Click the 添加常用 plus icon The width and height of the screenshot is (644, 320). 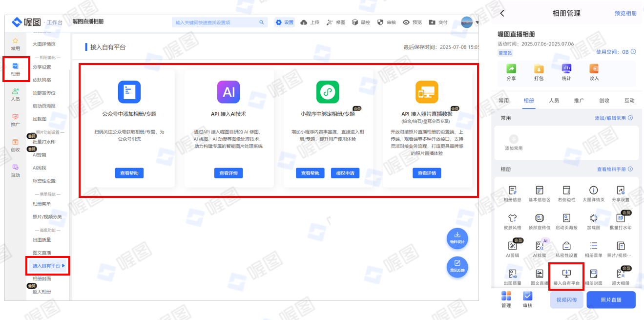[x=513, y=139]
